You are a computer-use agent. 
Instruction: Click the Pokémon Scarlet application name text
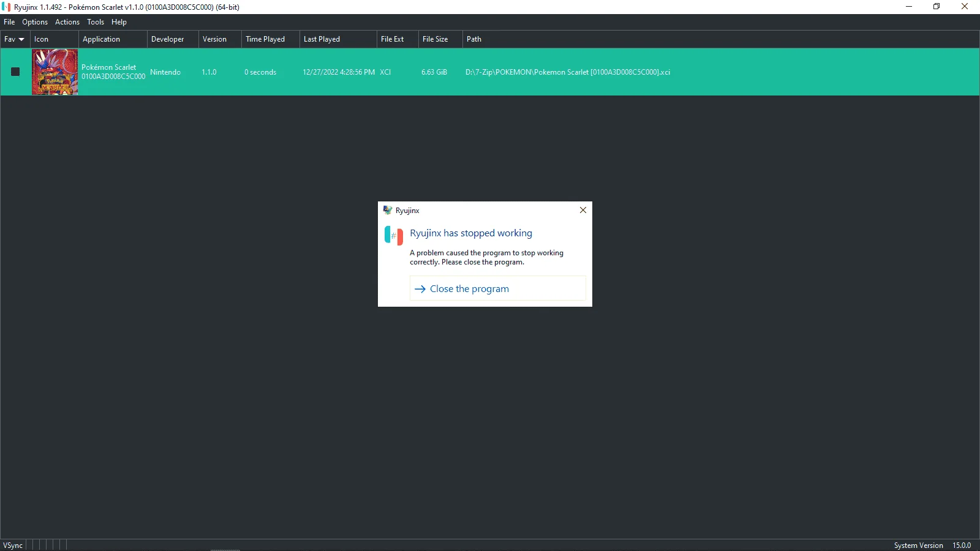(108, 67)
